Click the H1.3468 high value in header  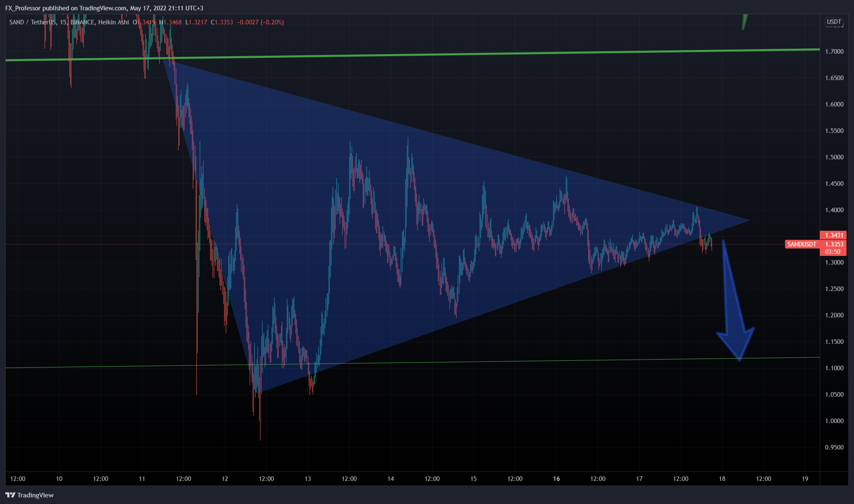click(x=170, y=22)
